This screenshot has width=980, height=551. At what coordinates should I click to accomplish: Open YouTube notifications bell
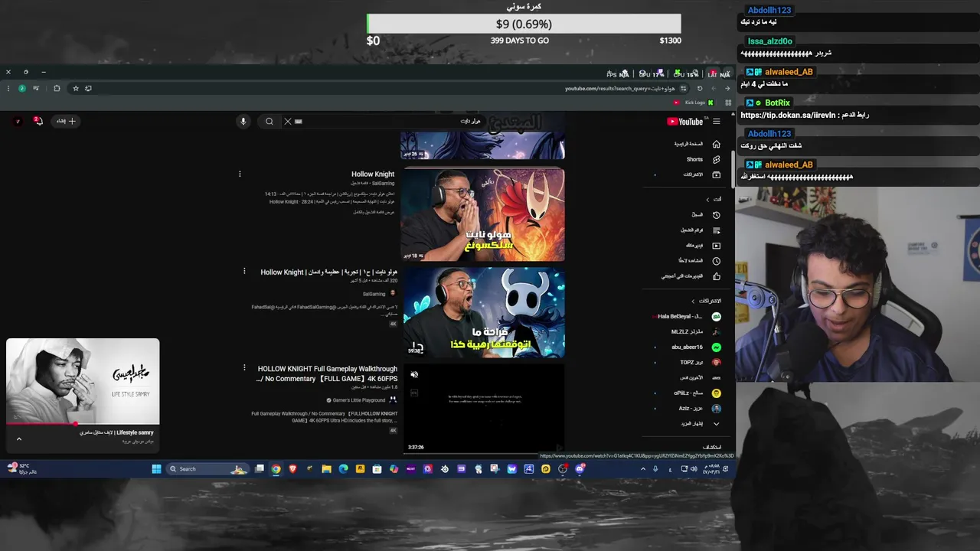pyautogui.click(x=38, y=121)
